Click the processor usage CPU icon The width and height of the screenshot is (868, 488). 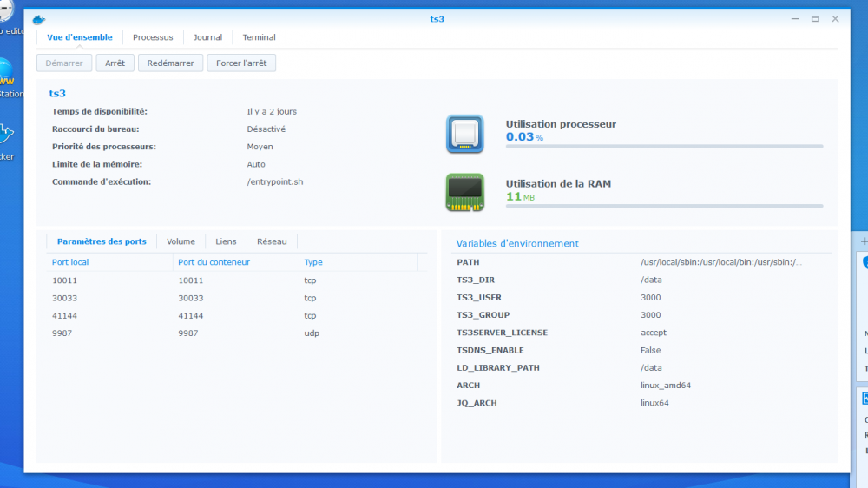tap(465, 134)
